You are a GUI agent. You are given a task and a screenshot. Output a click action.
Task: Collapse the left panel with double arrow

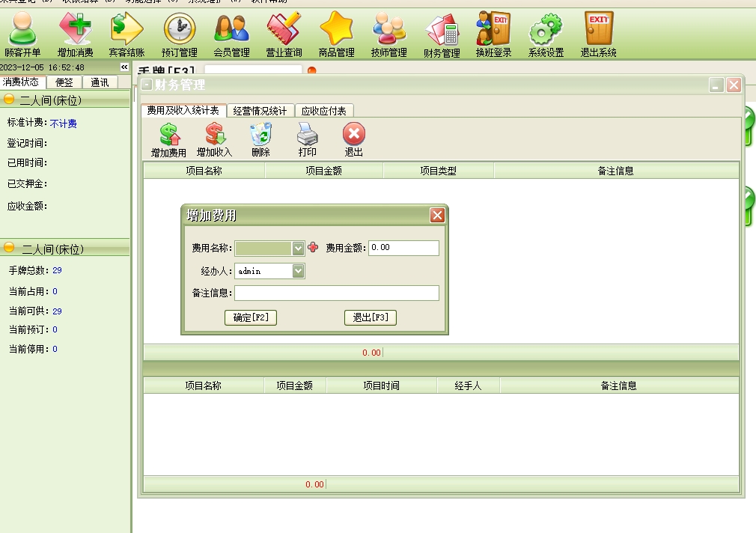tap(125, 67)
